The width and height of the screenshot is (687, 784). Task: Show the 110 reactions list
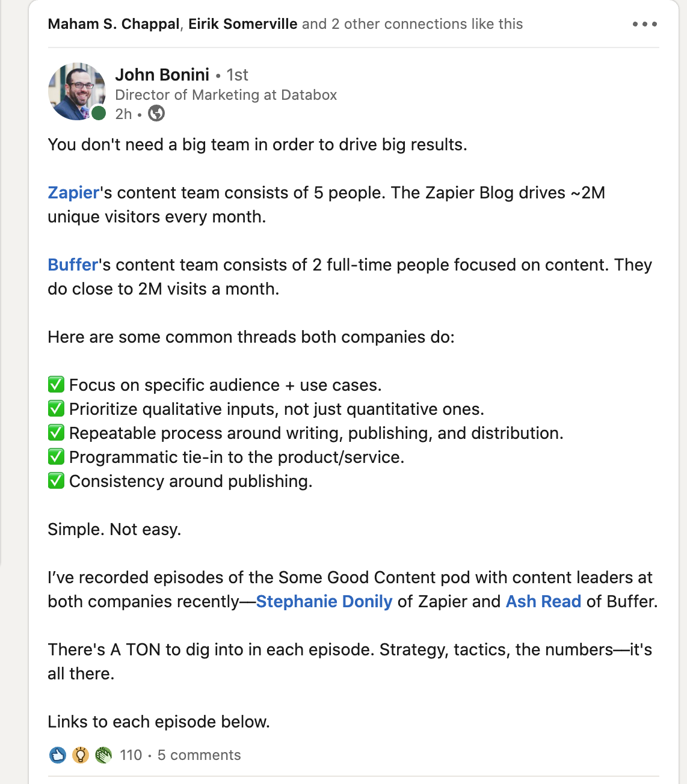pyautogui.click(x=131, y=755)
